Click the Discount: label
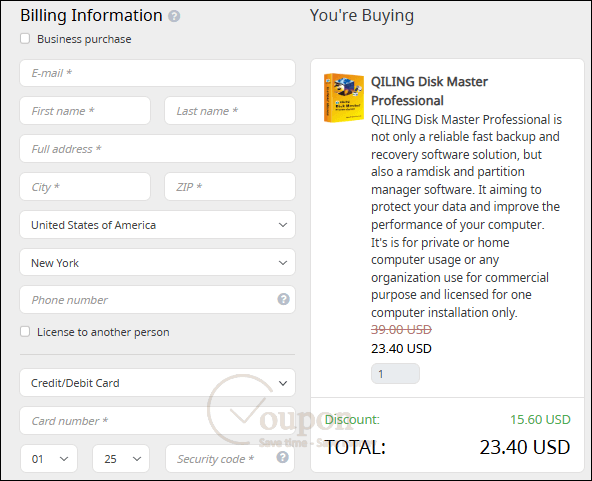592x481 pixels. (x=352, y=419)
